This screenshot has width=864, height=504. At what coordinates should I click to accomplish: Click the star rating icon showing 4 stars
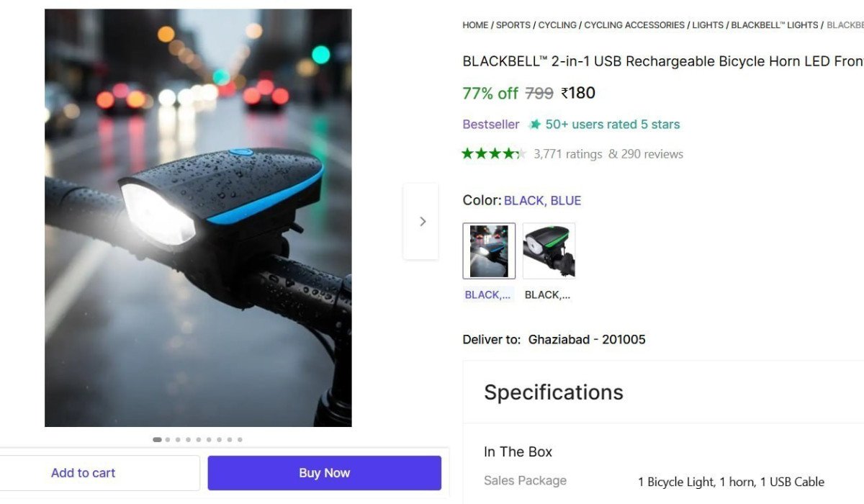click(x=493, y=153)
